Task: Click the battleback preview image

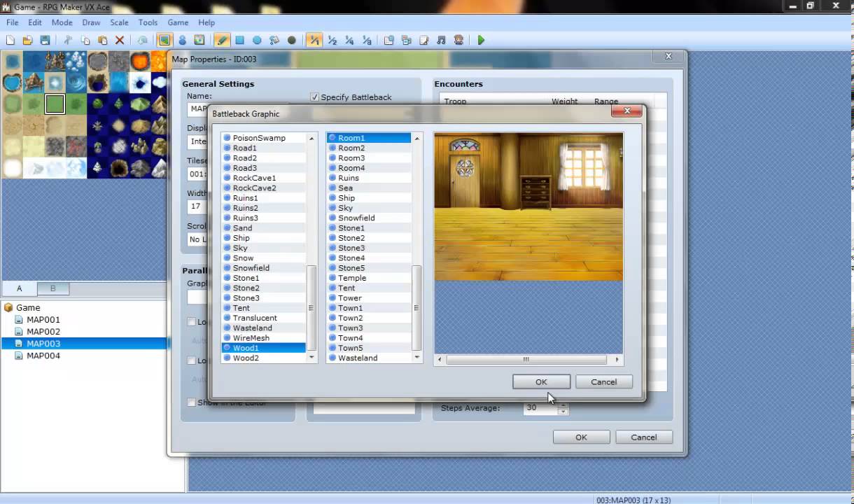Action: [528, 207]
